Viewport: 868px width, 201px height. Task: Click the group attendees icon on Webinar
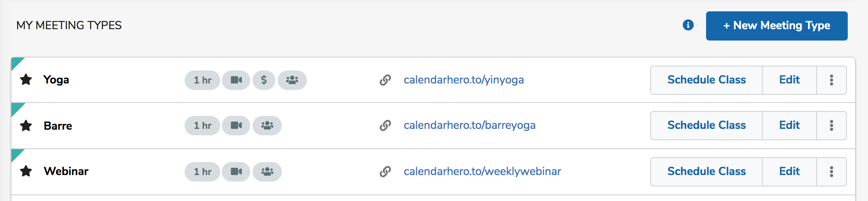(267, 171)
